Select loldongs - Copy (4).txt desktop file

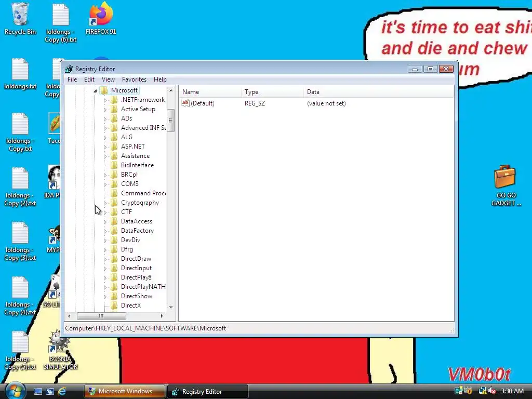point(20,296)
